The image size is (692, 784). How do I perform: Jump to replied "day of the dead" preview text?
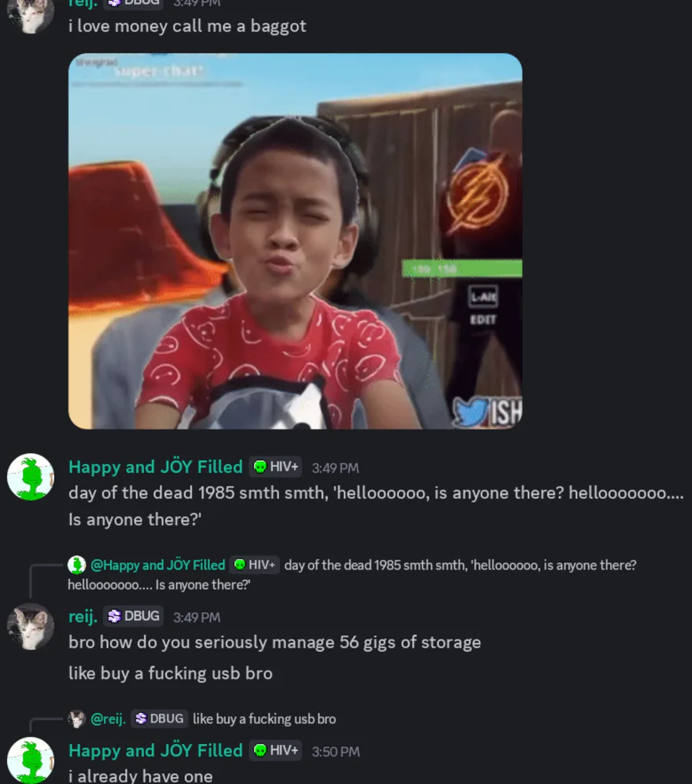pyautogui.click(x=460, y=565)
